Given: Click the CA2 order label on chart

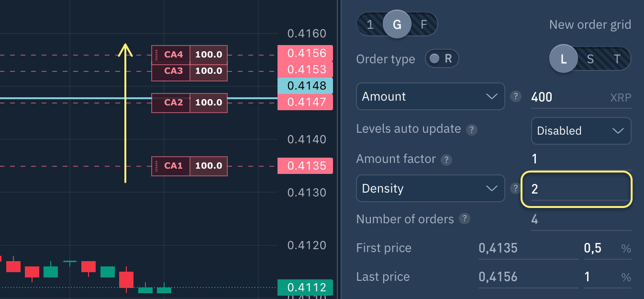Looking at the screenshot, I should pyautogui.click(x=174, y=103).
